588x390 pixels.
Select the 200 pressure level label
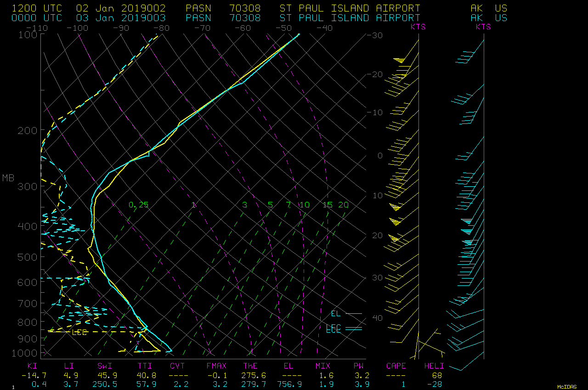coord(27,131)
